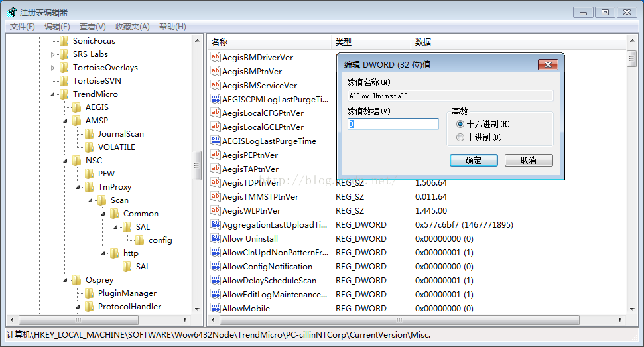Click the AegisLocalCFGPtnVer string icon
The image size is (644, 347).
pos(215,113)
